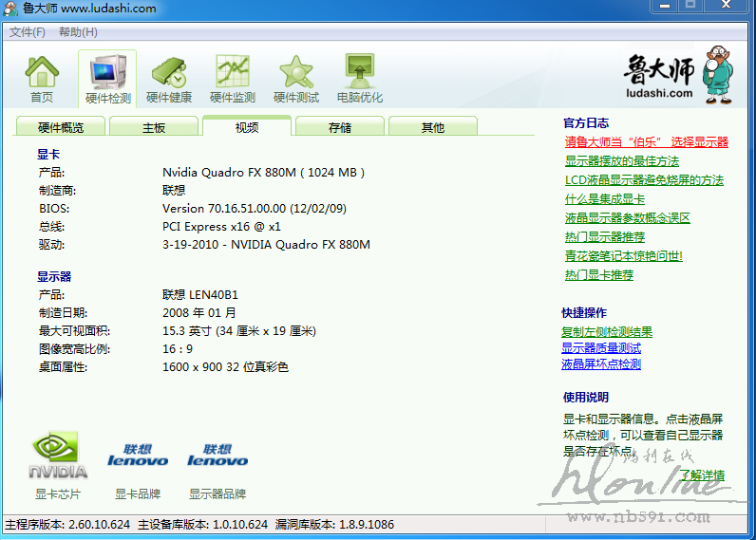Click the 首页 home icon

pos(42,72)
